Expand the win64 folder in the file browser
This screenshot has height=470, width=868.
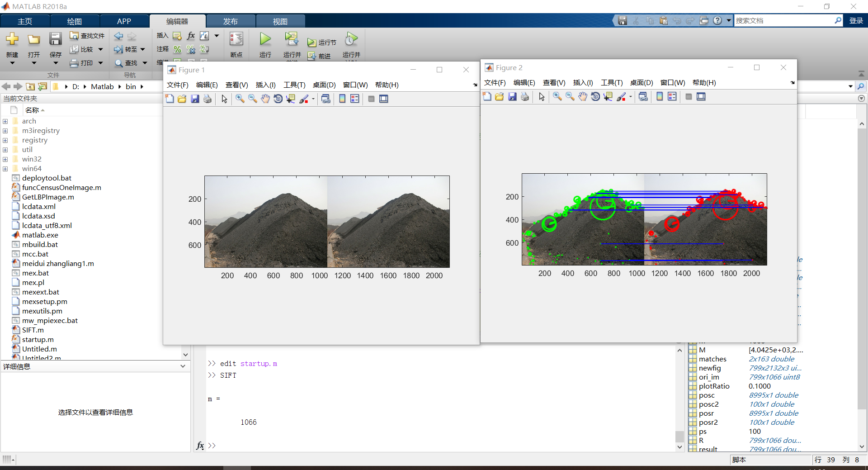tap(5, 168)
